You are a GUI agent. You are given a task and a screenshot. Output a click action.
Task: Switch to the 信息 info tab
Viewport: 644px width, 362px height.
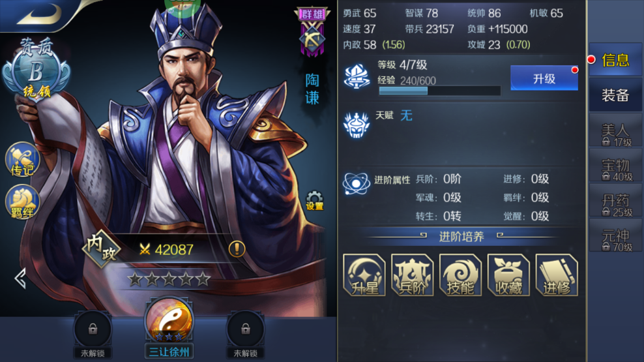click(x=615, y=60)
